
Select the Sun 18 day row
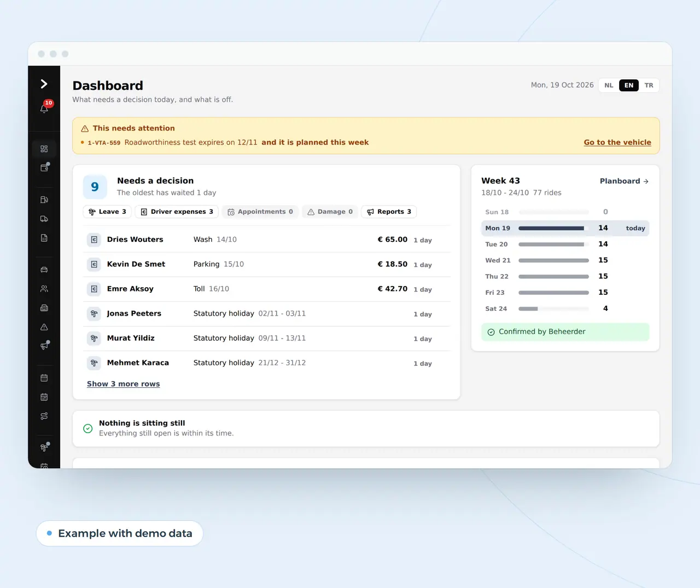565,212
